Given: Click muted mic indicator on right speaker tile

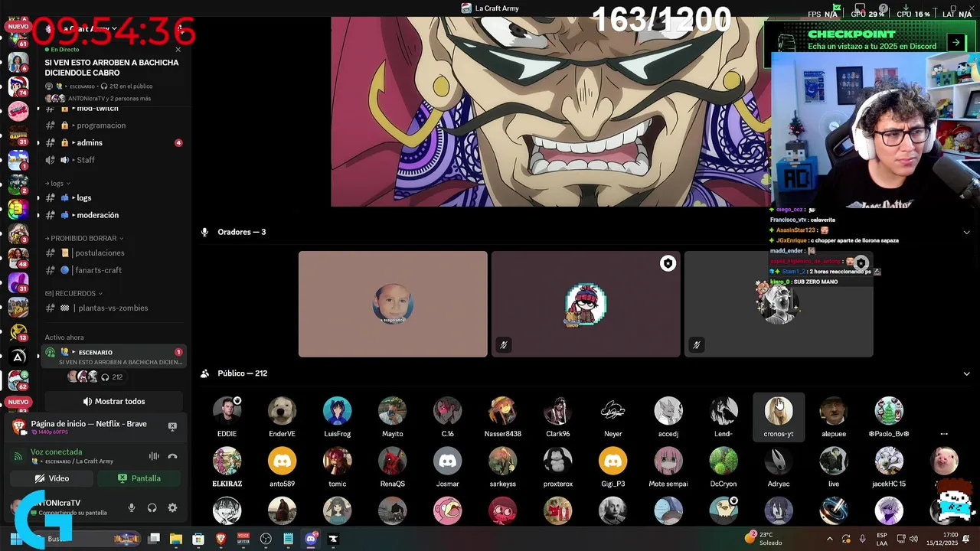Looking at the screenshot, I should coord(697,345).
